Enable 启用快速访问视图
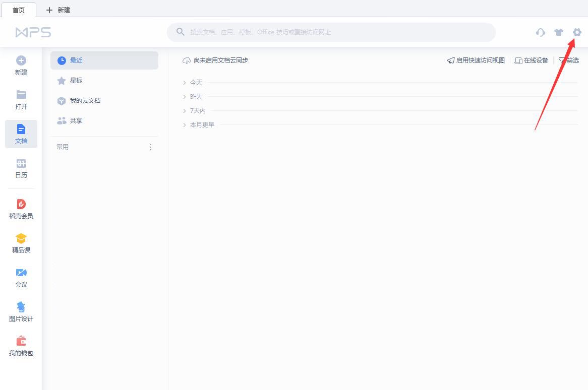The width and height of the screenshot is (588, 390). coord(476,60)
